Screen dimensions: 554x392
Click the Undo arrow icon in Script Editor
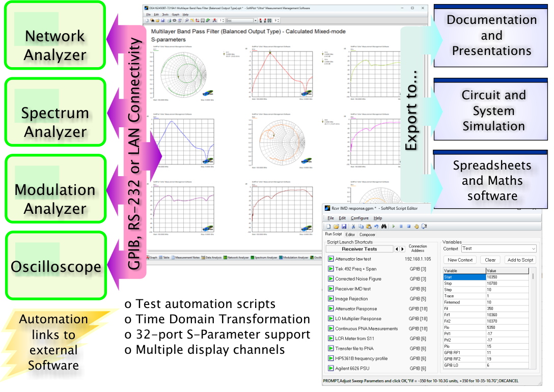375,226
